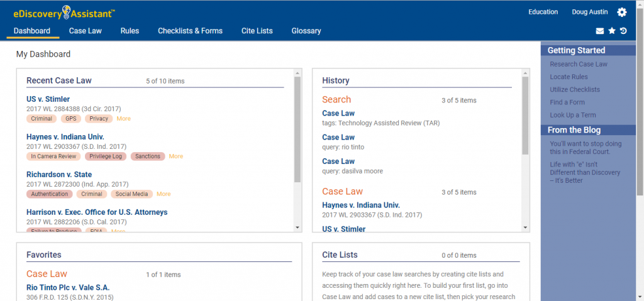
Task: Select the Criminal tag under Richardson v. State
Action: point(92,194)
